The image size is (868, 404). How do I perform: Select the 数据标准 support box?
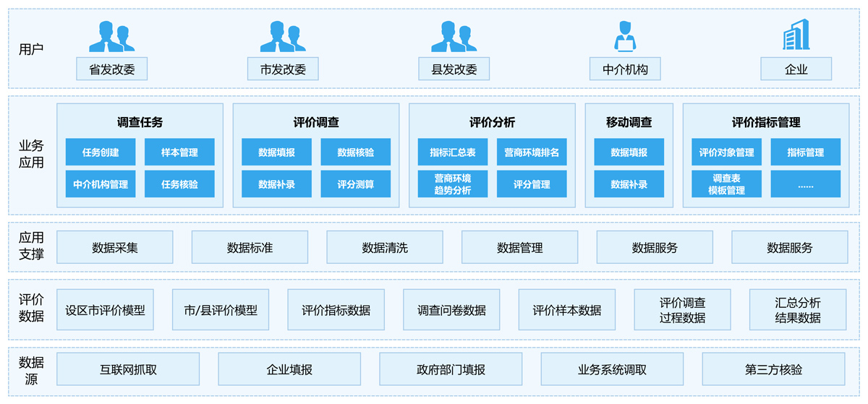click(250, 247)
